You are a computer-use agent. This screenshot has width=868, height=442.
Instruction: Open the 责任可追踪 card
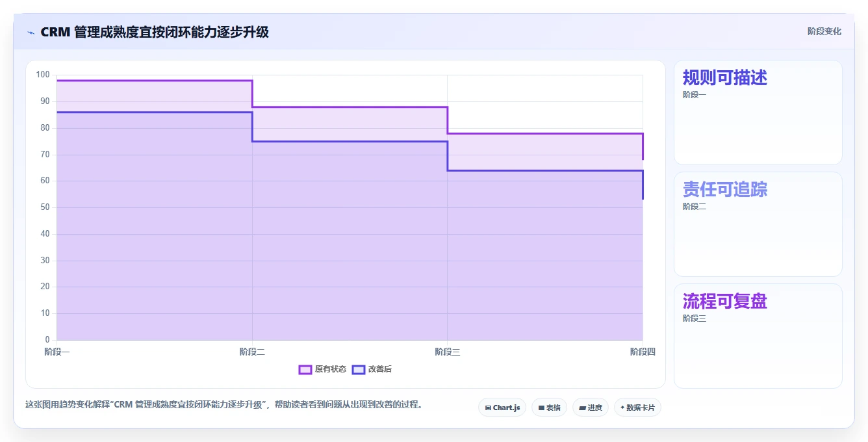pos(758,224)
